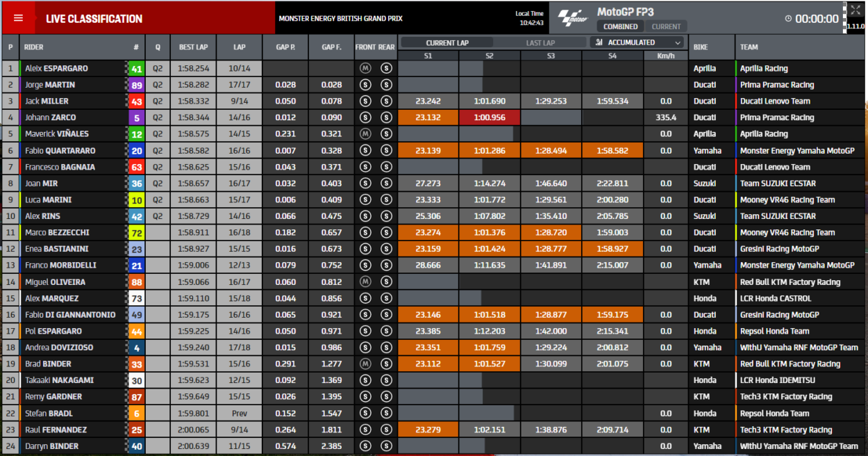Viewport: 868px width, 456px height.
Task: Click Pol ESPARGARO rider name
Action: coord(53,331)
